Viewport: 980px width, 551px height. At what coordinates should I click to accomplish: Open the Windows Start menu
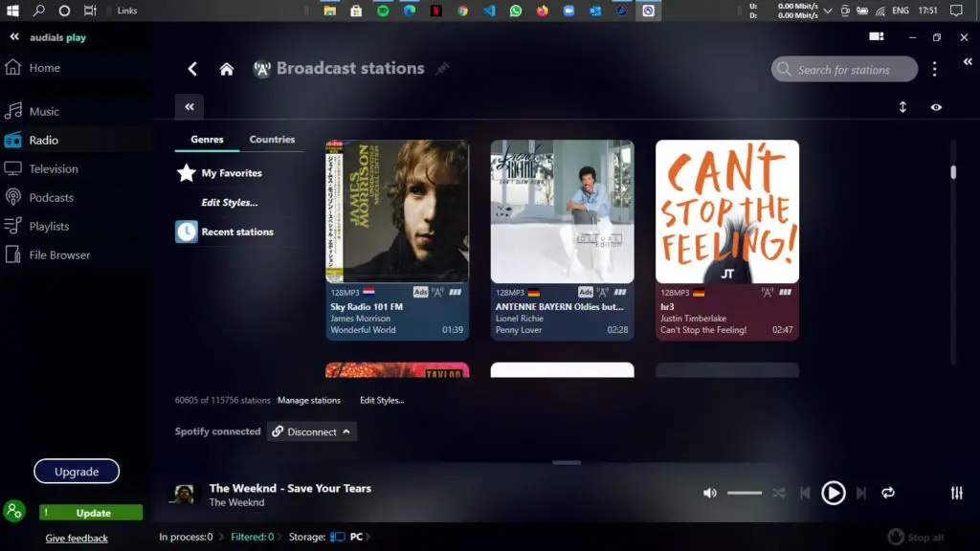point(12,11)
